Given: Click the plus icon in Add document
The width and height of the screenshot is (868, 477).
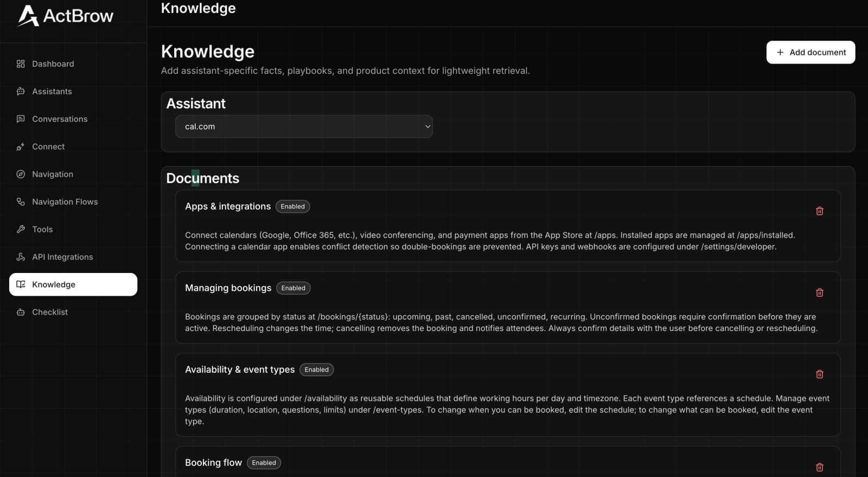Looking at the screenshot, I should [x=780, y=52].
